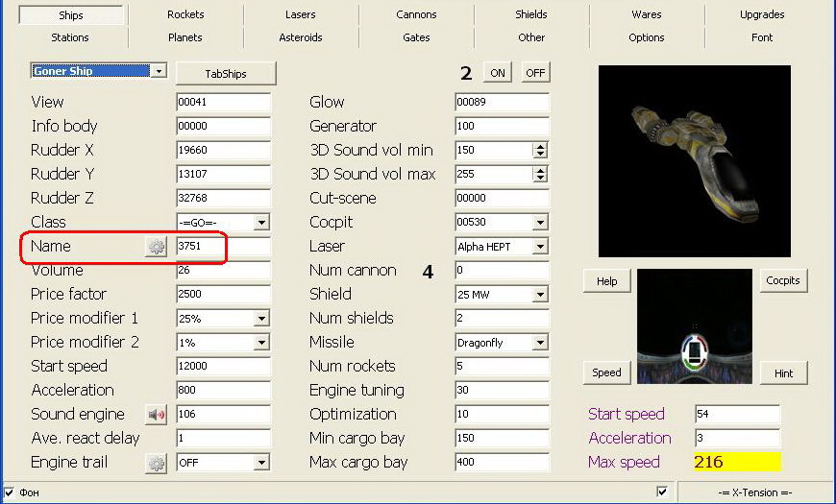This screenshot has width=836, height=504.
Task: Open the Laser dropdown showing Alpha HEPT
Action: pyautogui.click(x=540, y=247)
